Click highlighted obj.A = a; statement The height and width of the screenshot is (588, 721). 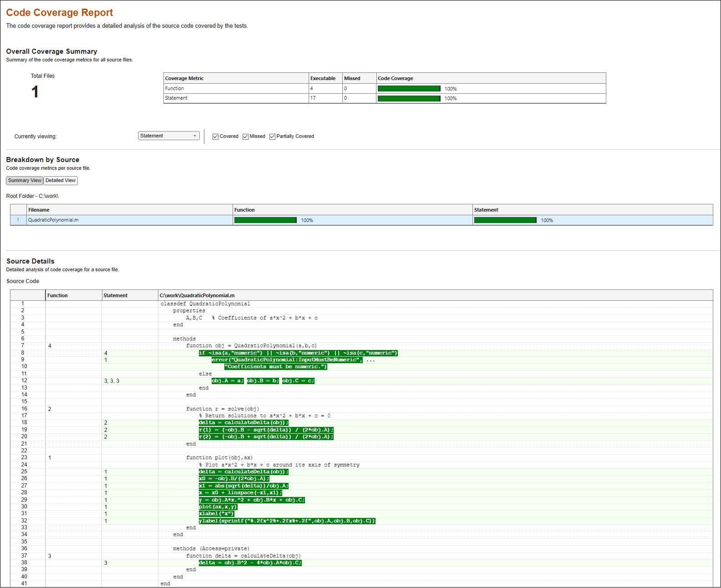coord(228,380)
